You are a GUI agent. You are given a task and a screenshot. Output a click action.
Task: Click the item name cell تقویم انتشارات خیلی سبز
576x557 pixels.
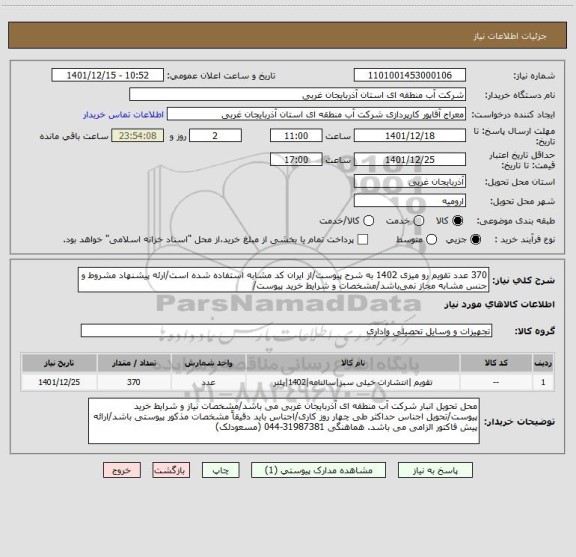[x=353, y=382]
